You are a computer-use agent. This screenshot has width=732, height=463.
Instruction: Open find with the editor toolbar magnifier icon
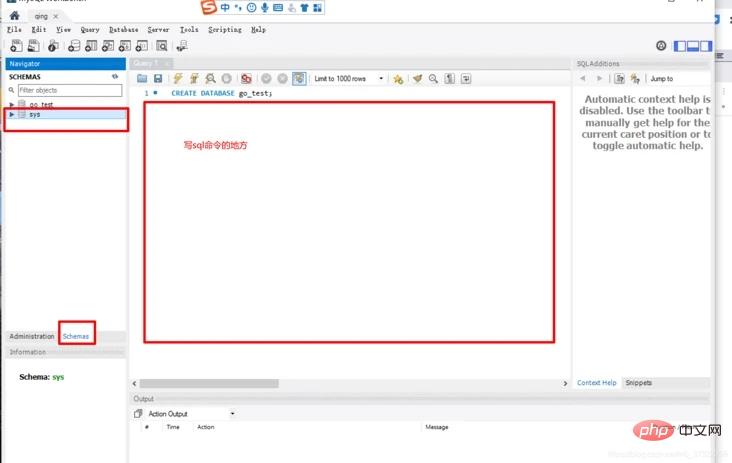pos(433,78)
